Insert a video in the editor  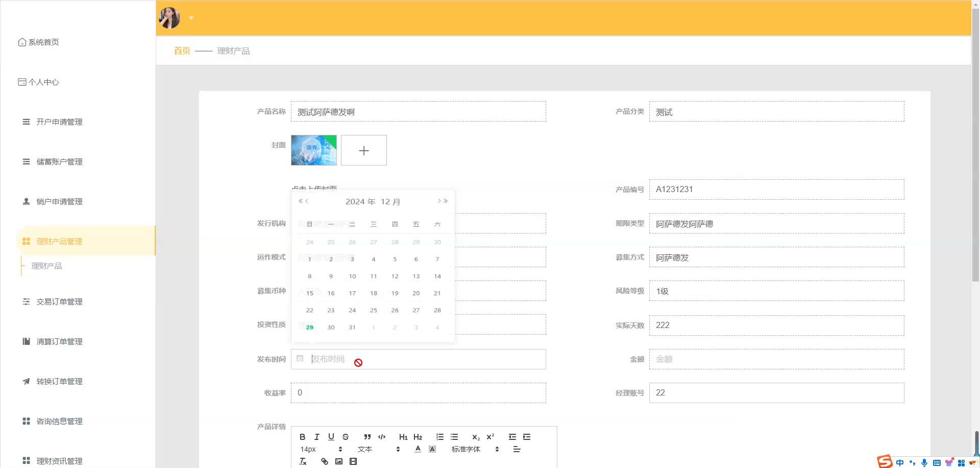point(353,461)
